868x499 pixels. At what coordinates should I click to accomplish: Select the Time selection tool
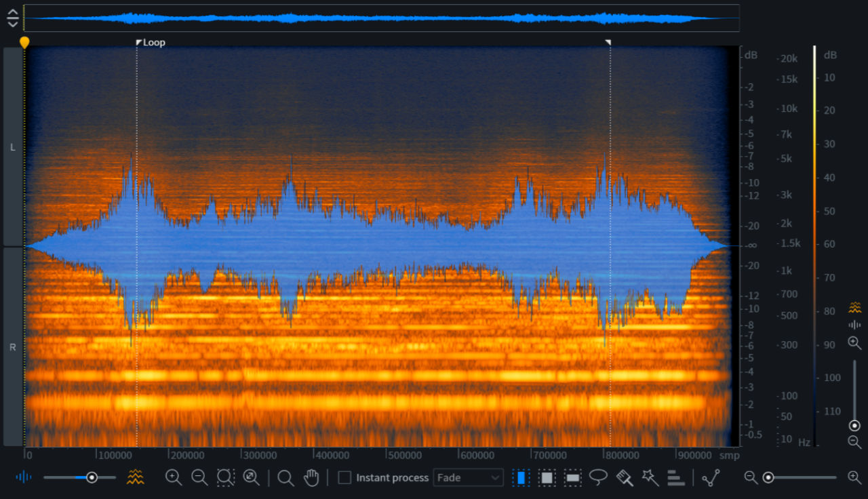pos(521,477)
